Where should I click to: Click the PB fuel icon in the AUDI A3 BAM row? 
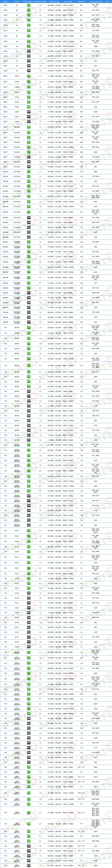[29, 46]
